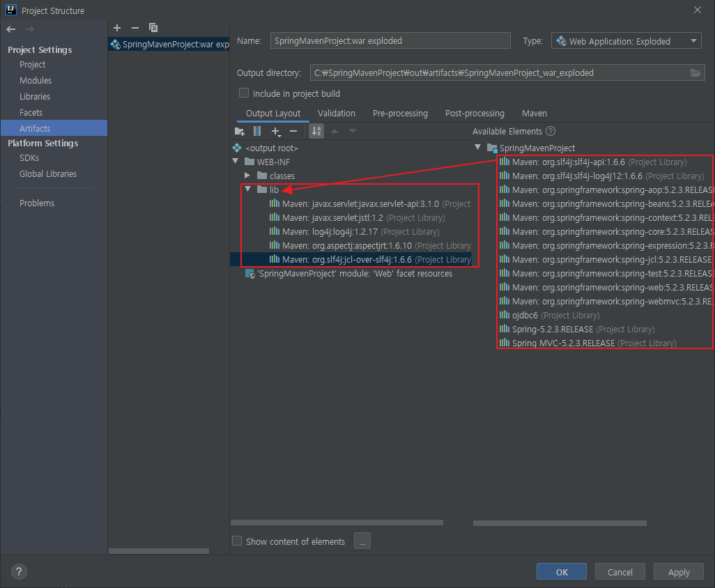
Task: Select spring-core available element
Action: 606,231
